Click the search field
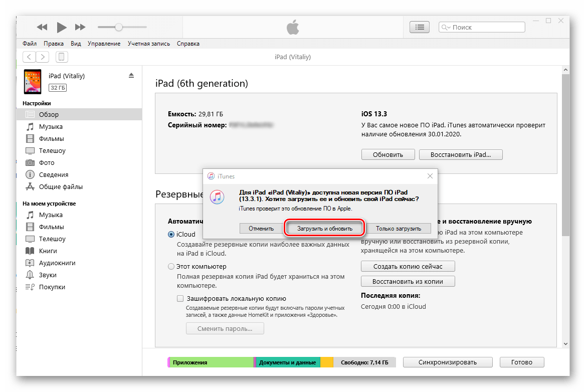586x392 pixels. [x=482, y=27]
